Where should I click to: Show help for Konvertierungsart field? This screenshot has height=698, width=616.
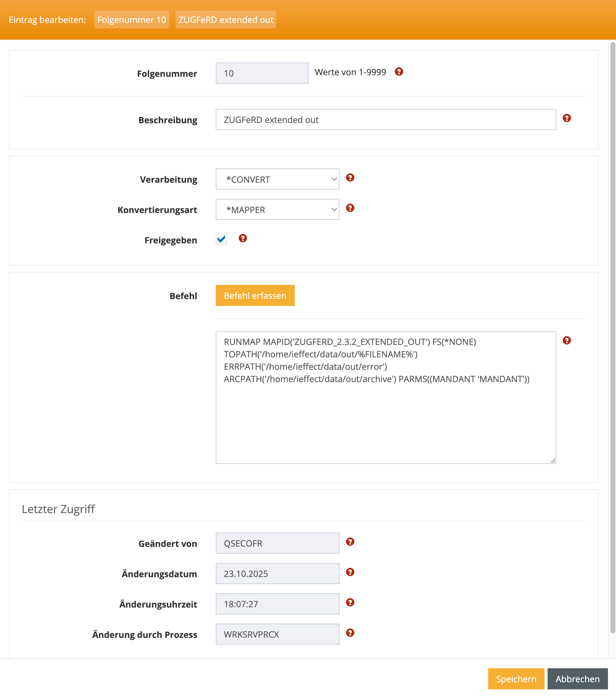click(x=350, y=208)
